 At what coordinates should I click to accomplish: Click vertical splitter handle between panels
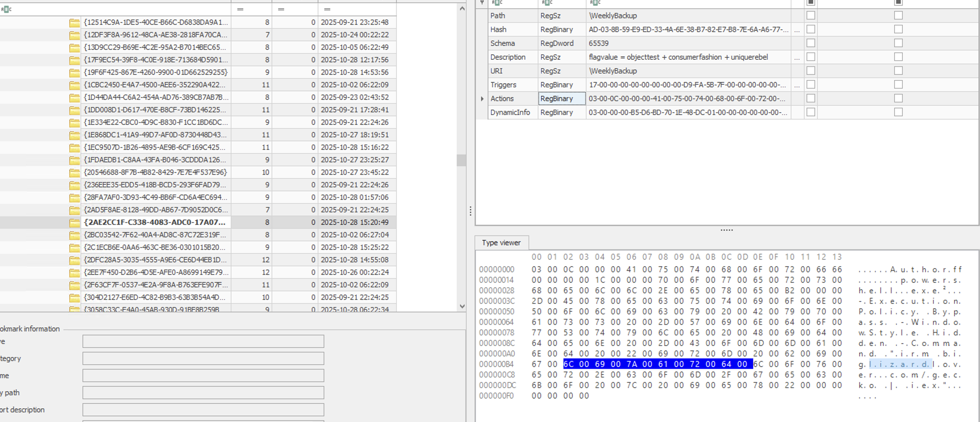(471, 211)
